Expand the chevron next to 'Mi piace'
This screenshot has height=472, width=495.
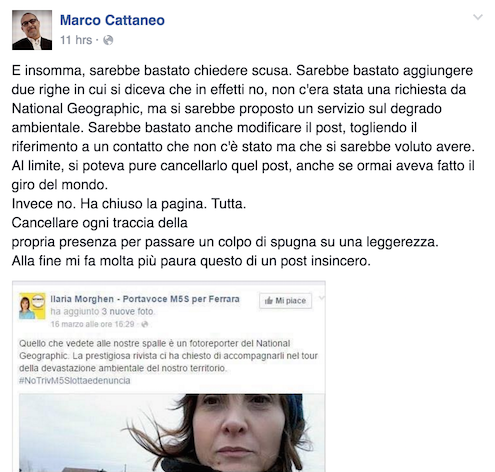321,298
